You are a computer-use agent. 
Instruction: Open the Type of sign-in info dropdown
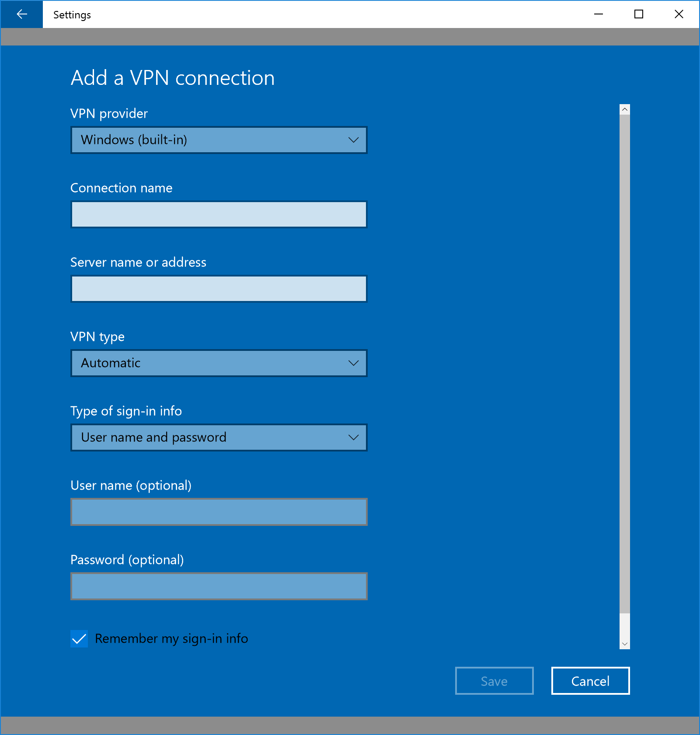point(219,437)
